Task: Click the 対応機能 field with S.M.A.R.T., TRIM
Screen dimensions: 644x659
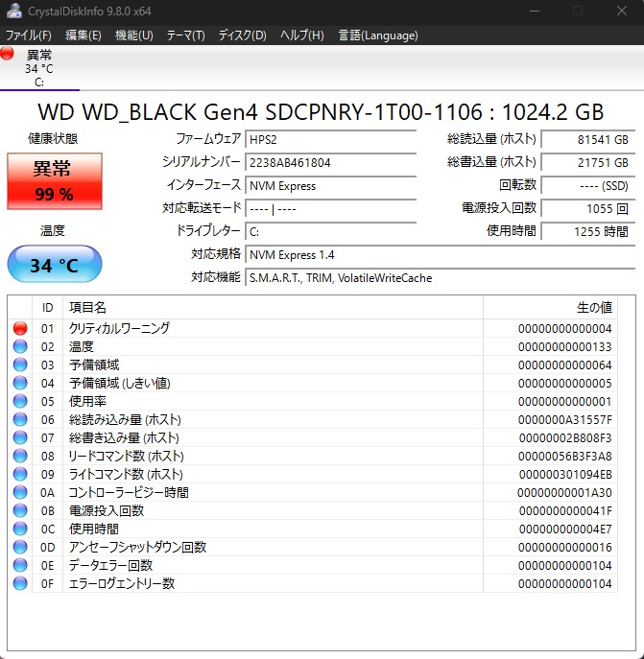Action: click(440, 278)
